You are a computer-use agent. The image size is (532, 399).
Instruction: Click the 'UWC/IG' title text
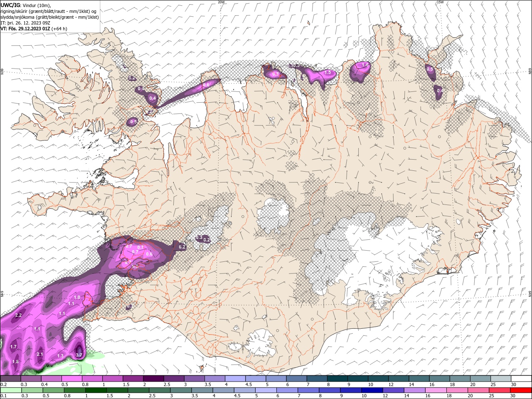pos(10,5)
